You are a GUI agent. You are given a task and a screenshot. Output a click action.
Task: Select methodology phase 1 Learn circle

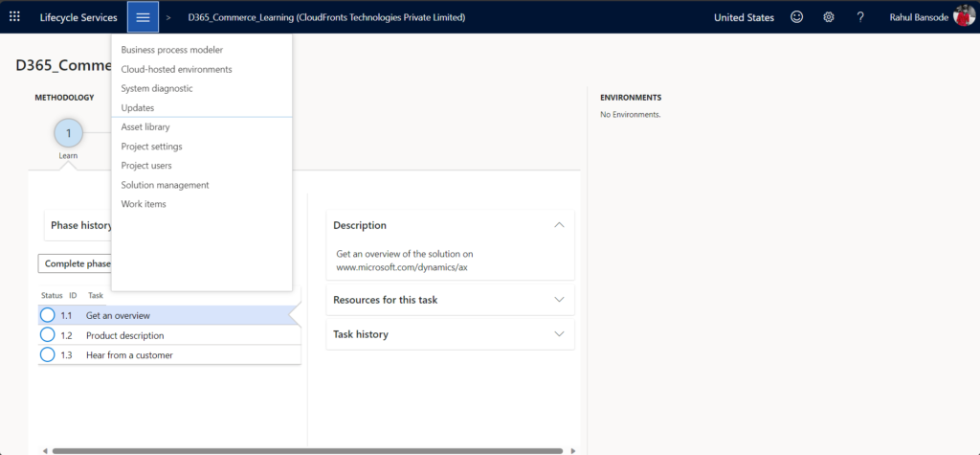tap(69, 133)
